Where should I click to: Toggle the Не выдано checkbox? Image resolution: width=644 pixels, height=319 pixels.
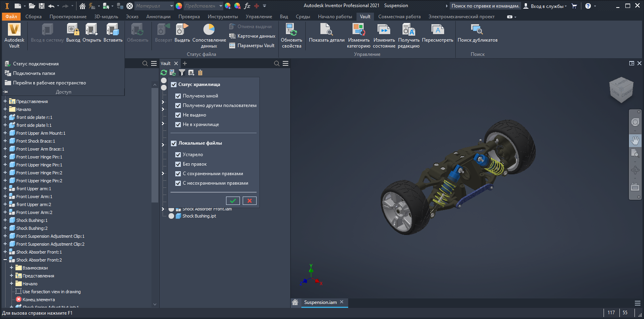click(178, 115)
